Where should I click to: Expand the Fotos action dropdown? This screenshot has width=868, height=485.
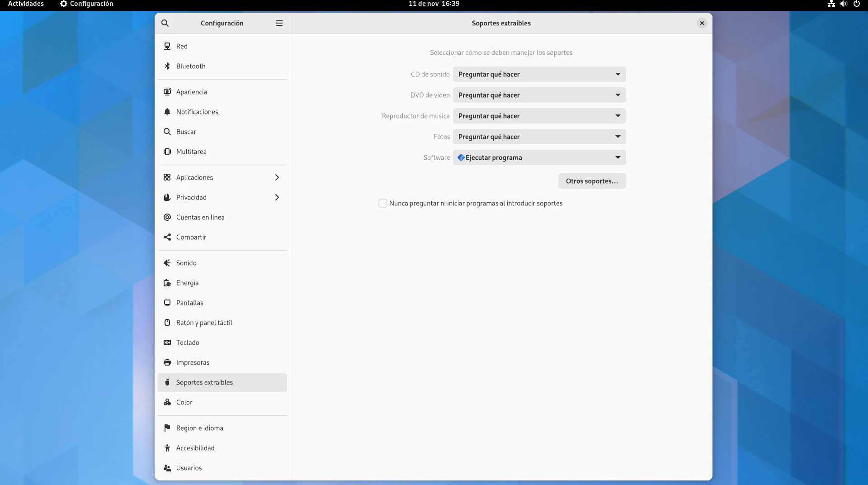coord(539,137)
